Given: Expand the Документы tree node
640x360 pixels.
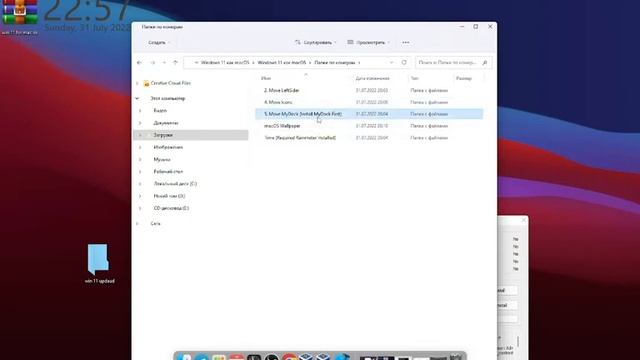Looking at the screenshot, I should pos(140,123).
